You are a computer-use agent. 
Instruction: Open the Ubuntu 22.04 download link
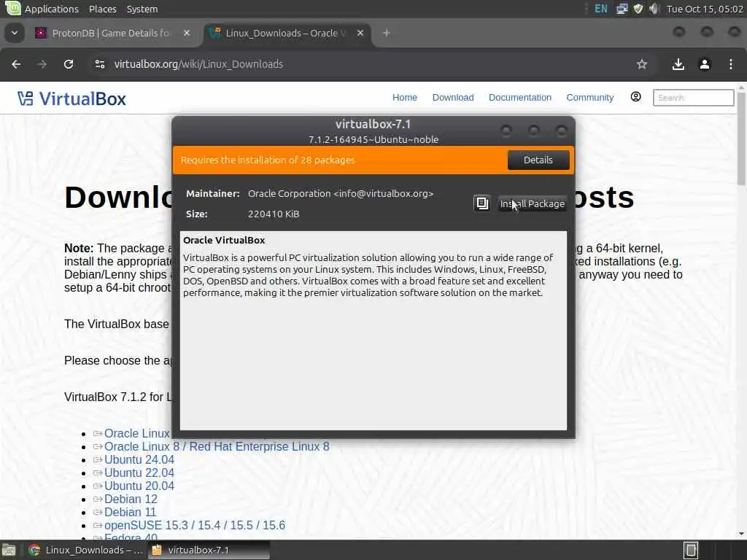pos(139,472)
